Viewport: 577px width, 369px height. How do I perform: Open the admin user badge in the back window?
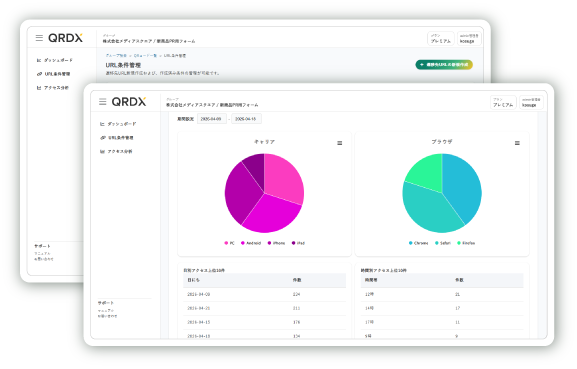[x=469, y=38]
